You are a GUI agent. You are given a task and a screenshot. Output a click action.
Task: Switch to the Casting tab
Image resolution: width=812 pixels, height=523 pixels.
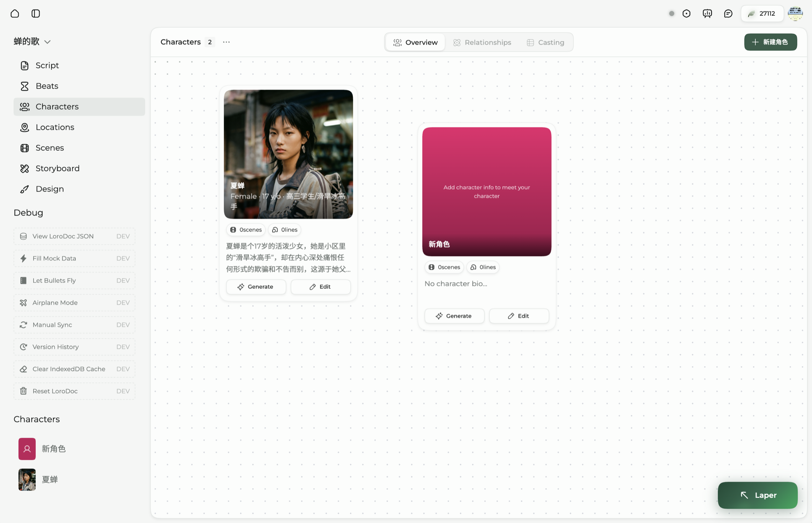(545, 43)
